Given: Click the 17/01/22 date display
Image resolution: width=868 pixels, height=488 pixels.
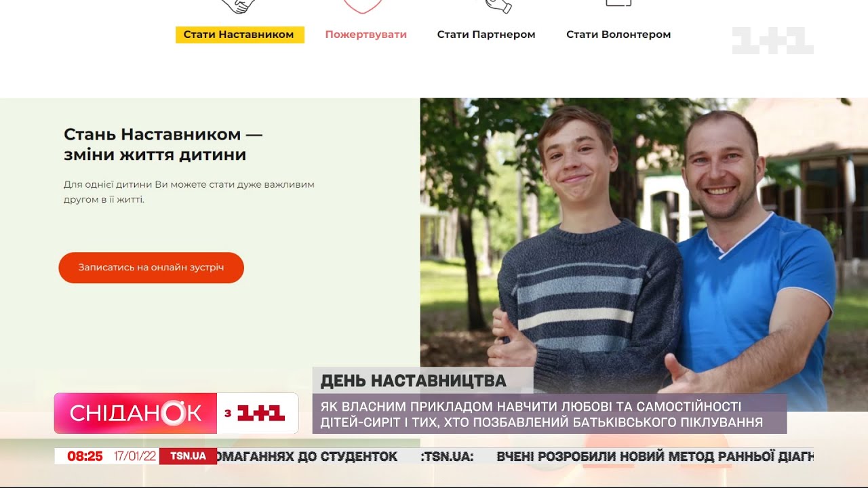Looking at the screenshot, I should click(x=135, y=456).
